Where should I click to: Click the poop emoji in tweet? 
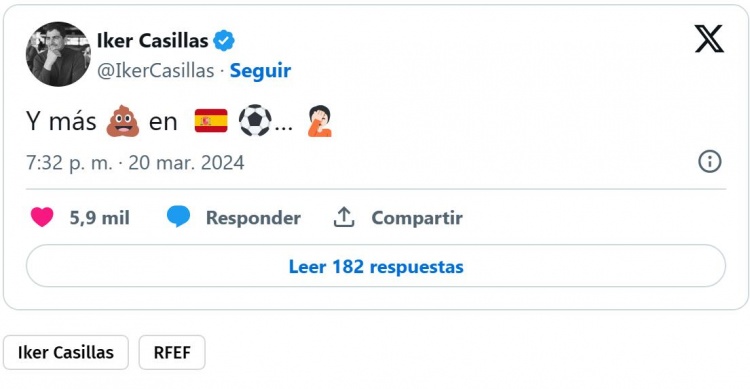[x=122, y=121]
